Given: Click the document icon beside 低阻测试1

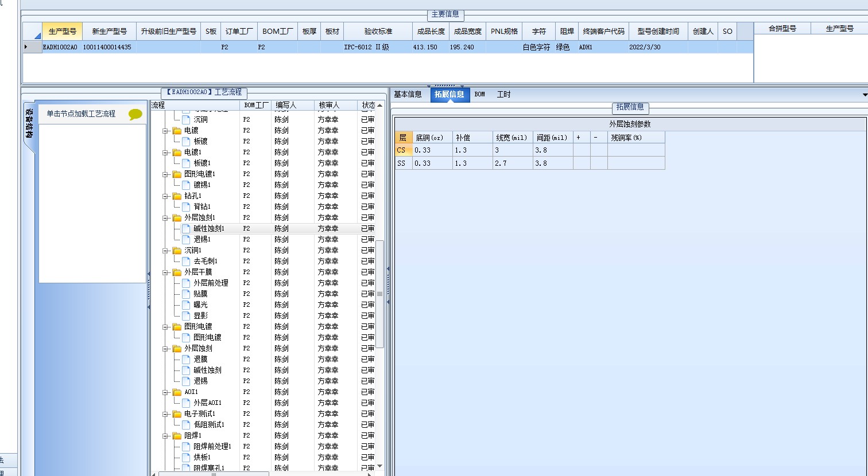Looking at the screenshot, I should pos(186,424).
